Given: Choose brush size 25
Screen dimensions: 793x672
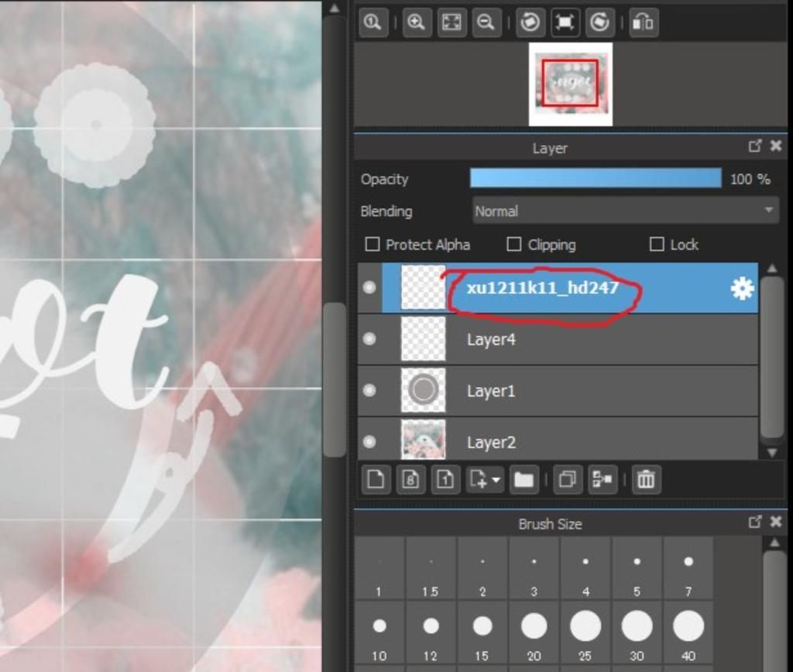Looking at the screenshot, I should pyautogui.click(x=585, y=633).
